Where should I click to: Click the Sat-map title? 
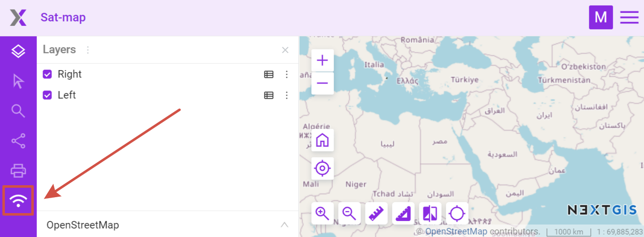pos(63,17)
